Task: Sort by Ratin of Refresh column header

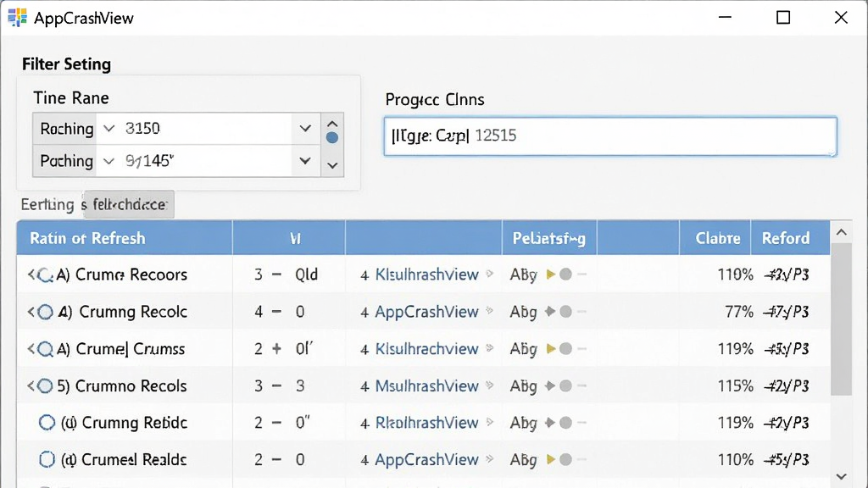Action: click(x=125, y=238)
